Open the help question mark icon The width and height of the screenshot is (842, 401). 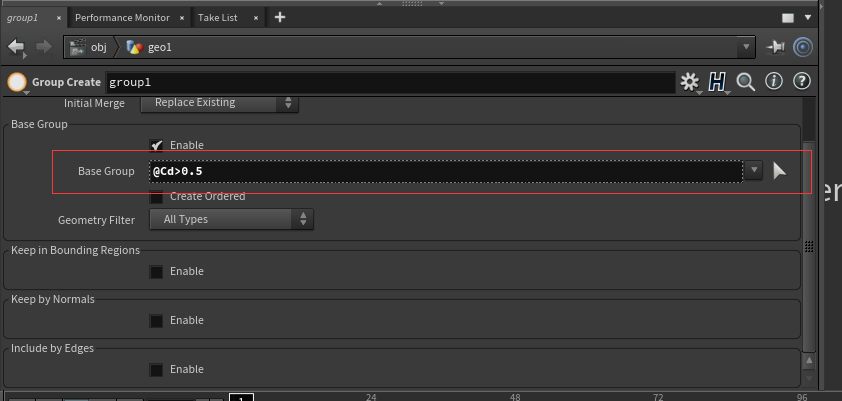click(802, 82)
